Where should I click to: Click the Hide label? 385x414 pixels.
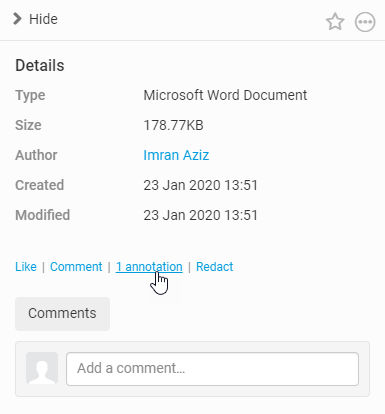(43, 19)
